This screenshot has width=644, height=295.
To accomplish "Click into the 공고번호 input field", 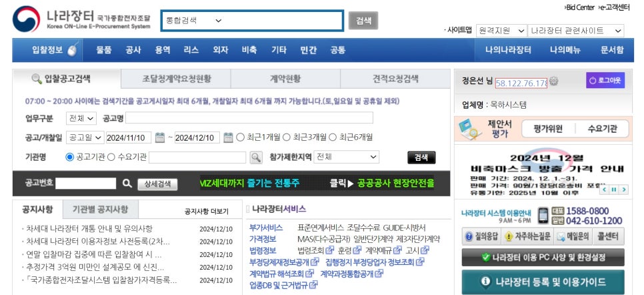I will click(86, 184).
